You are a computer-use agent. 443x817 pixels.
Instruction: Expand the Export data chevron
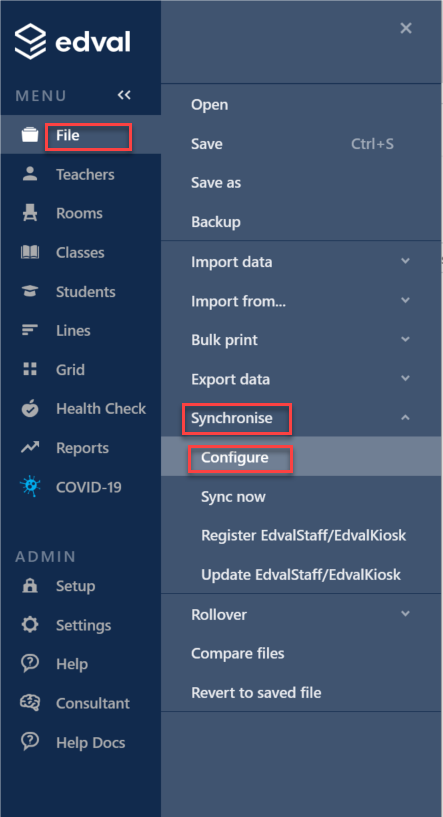(x=405, y=378)
